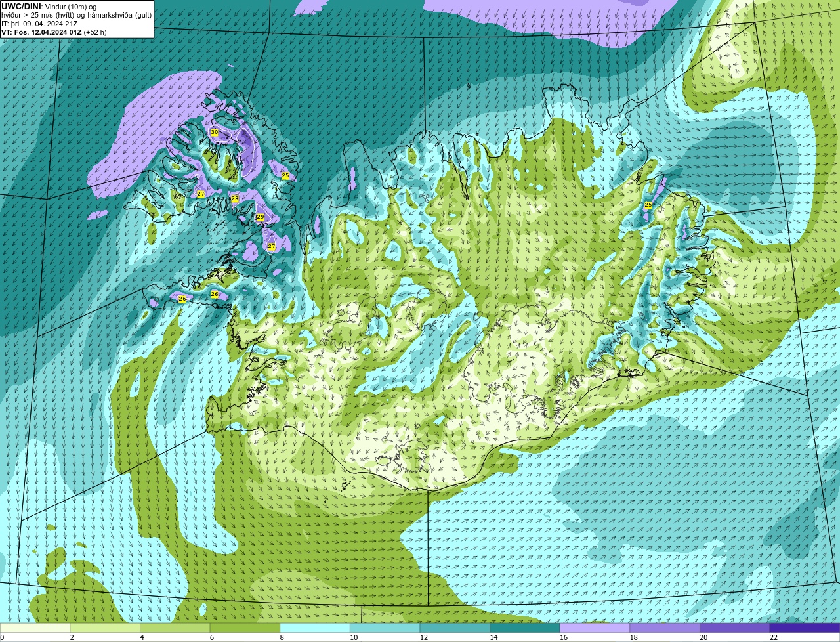This screenshot has height=642, width=840.
Task: Click the 14–16 m/s dark teal legend swatch
Action: tap(525, 628)
